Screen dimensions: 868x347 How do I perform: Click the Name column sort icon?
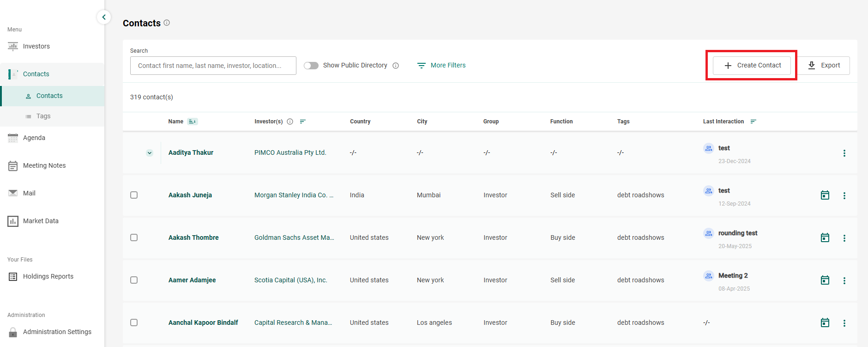pos(193,122)
